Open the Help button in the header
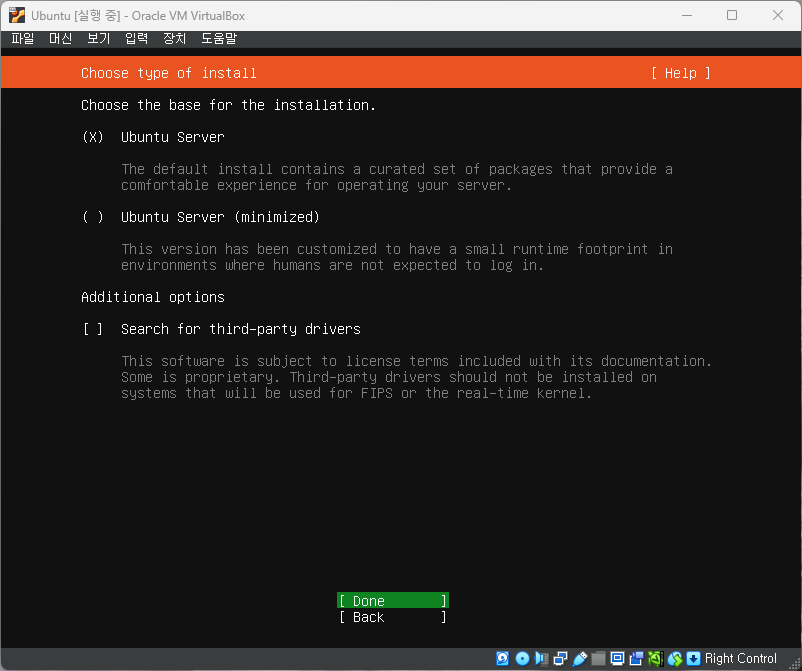This screenshot has height=671, width=802. coord(681,73)
